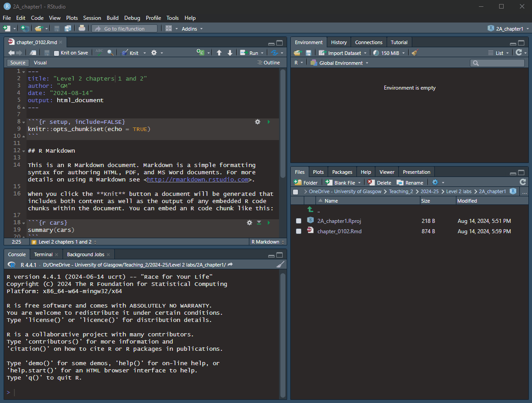Open the Session menu
The image size is (532, 403).
click(x=92, y=18)
